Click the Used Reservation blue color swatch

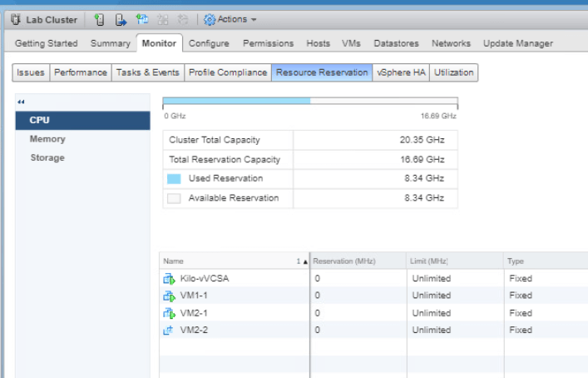[x=174, y=178]
